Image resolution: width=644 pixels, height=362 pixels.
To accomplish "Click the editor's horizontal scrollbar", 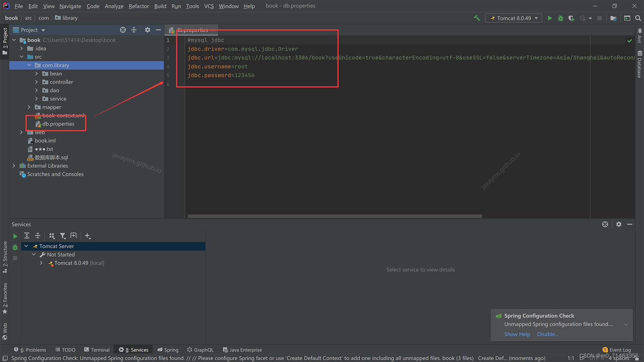I will [334, 216].
